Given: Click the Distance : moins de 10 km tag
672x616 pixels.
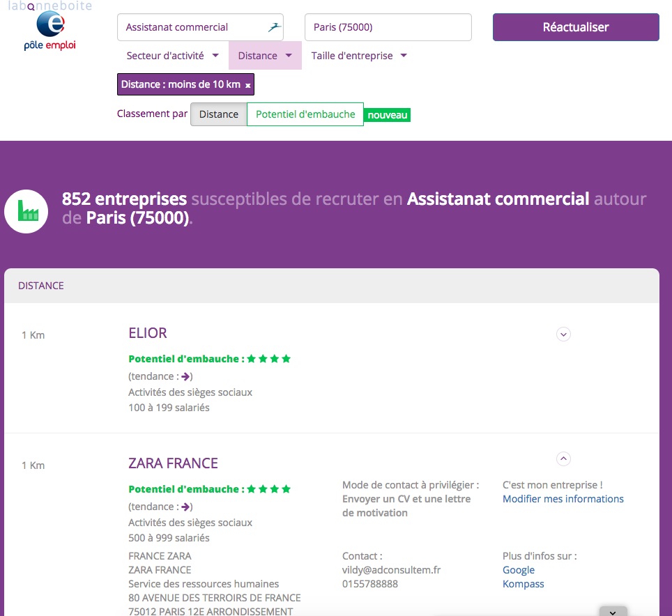Looking at the screenshot, I should pyautogui.click(x=185, y=84).
